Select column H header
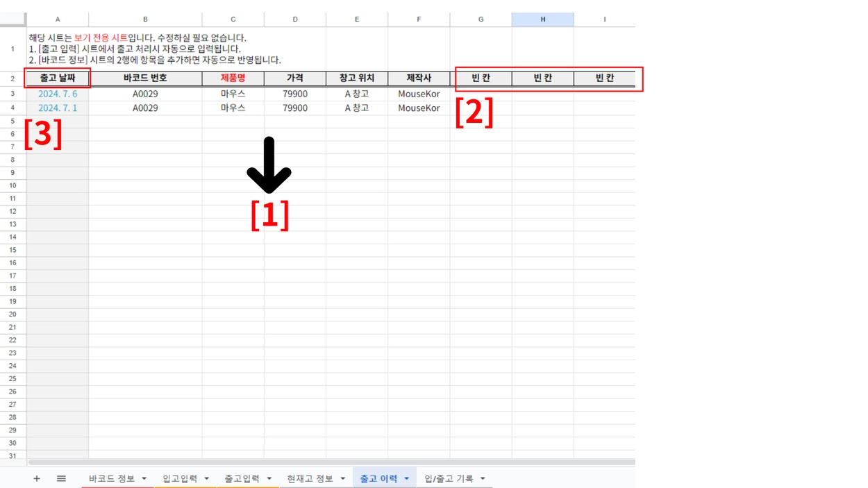 (x=542, y=19)
